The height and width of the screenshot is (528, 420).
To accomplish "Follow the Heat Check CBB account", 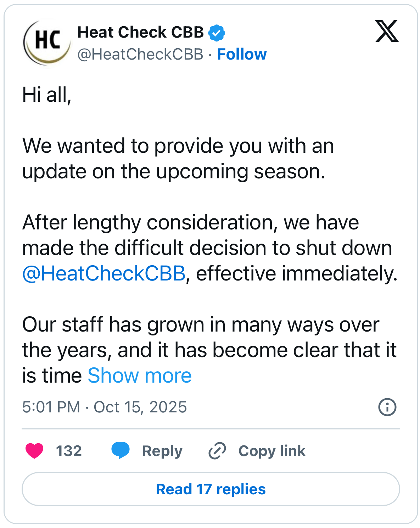I will pos(242,54).
